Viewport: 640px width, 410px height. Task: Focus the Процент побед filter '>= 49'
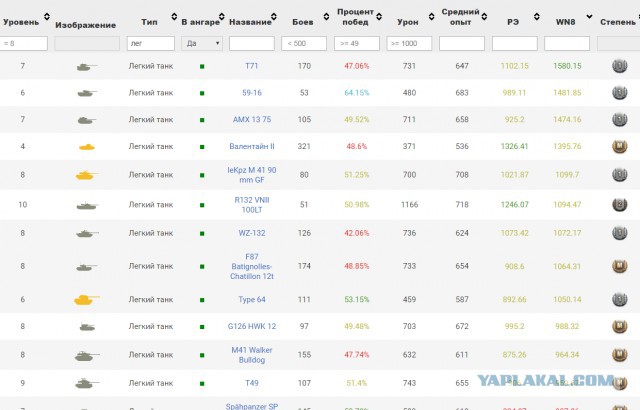point(357,43)
